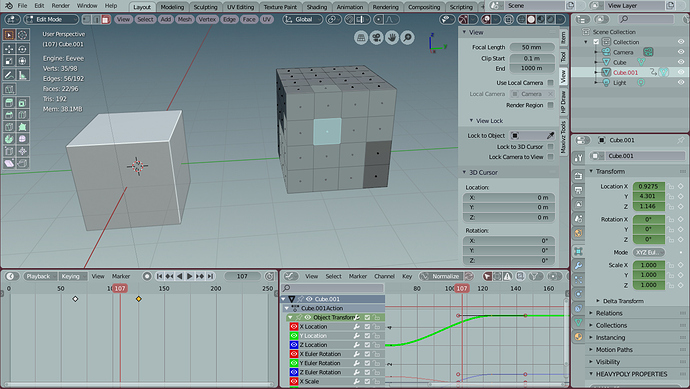Activate the Move tool
The height and width of the screenshot is (389, 690).
pos(9,48)
